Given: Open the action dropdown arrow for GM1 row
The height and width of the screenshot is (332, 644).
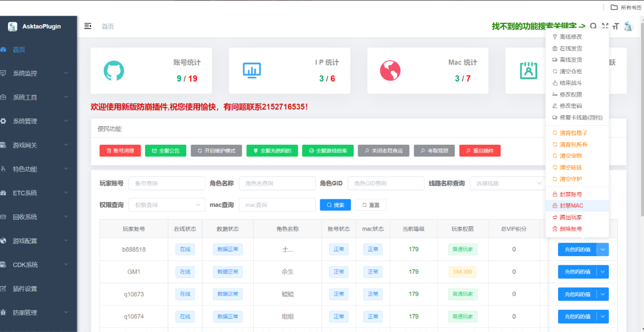Looking at the screenshot, I should click(x=603, y=272).
